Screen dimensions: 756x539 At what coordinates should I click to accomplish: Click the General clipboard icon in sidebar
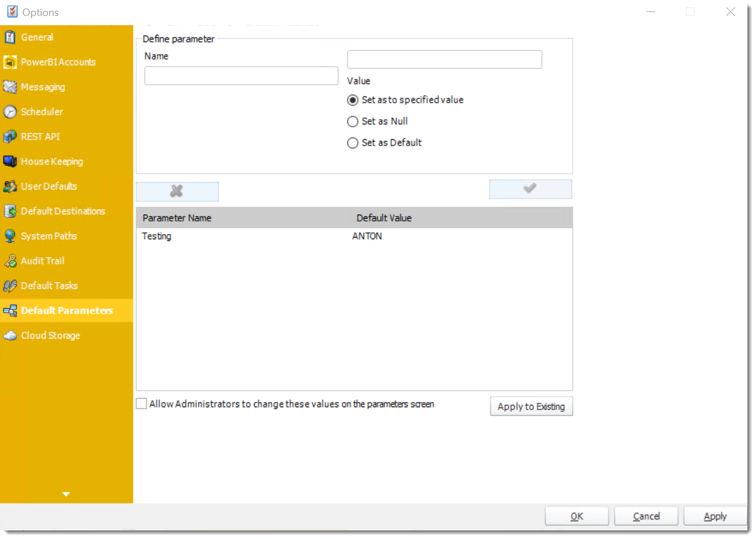[x=10, y=38]
